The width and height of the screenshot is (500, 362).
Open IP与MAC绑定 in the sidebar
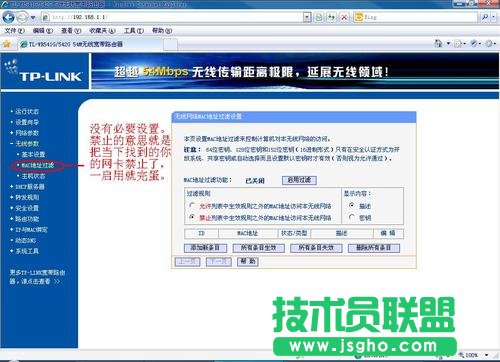(x=31, y=230)
